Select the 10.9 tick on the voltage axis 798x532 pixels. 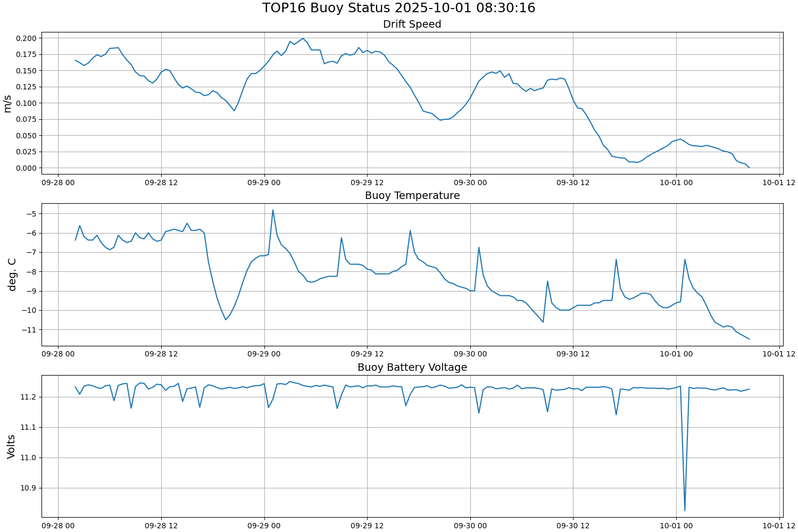pos(29,488)
